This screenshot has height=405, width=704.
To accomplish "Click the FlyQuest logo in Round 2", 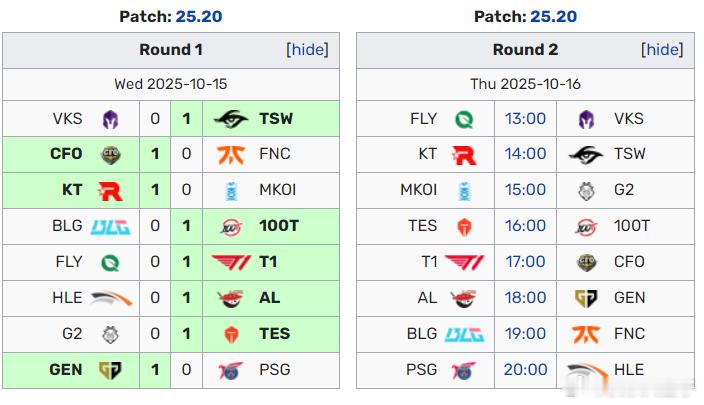I will 464,119.
